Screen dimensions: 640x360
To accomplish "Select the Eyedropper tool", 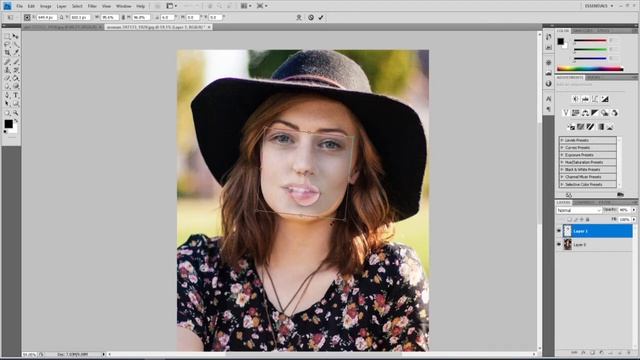I will click(16, 53).
